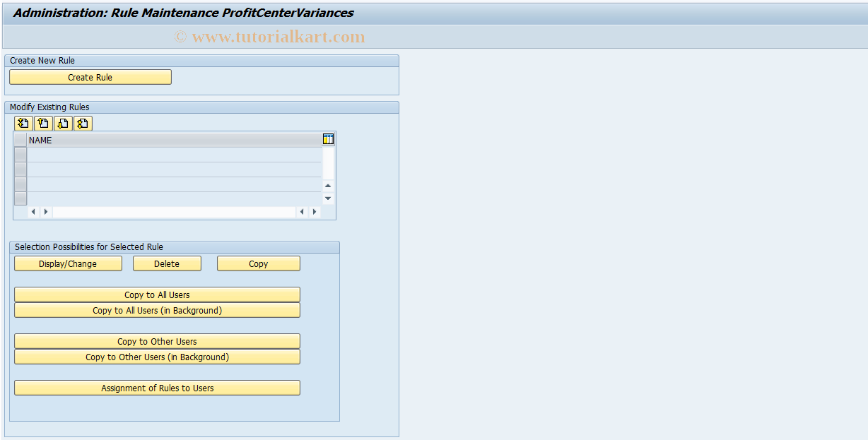
Task: Select the last row selector in rules table
Action: click(20, 198)
